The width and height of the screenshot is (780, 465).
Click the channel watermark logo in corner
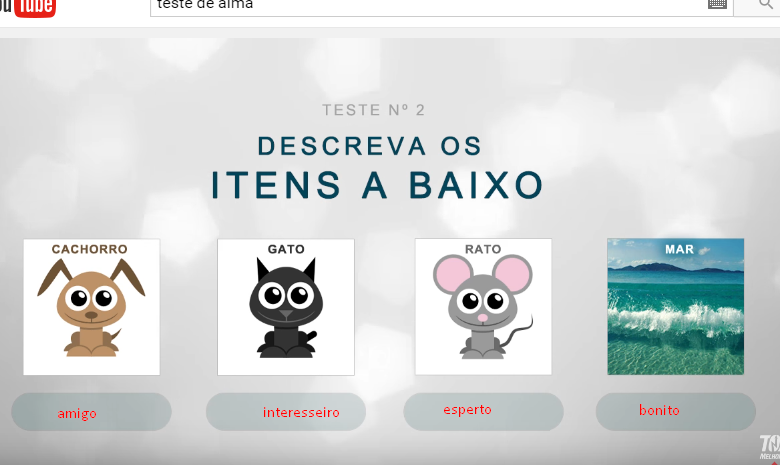click(x=770, y=448)
